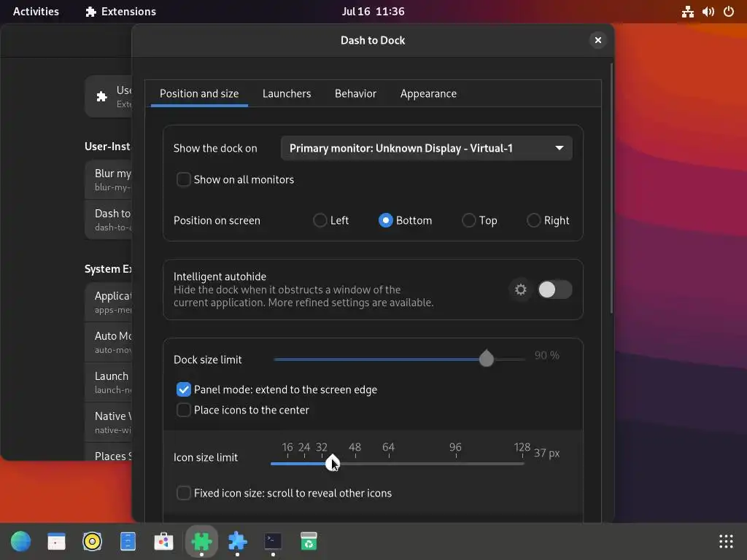Select Auto Move extension row in Extensions window
This screenshot has width=747, height=560.
[109, 343]
